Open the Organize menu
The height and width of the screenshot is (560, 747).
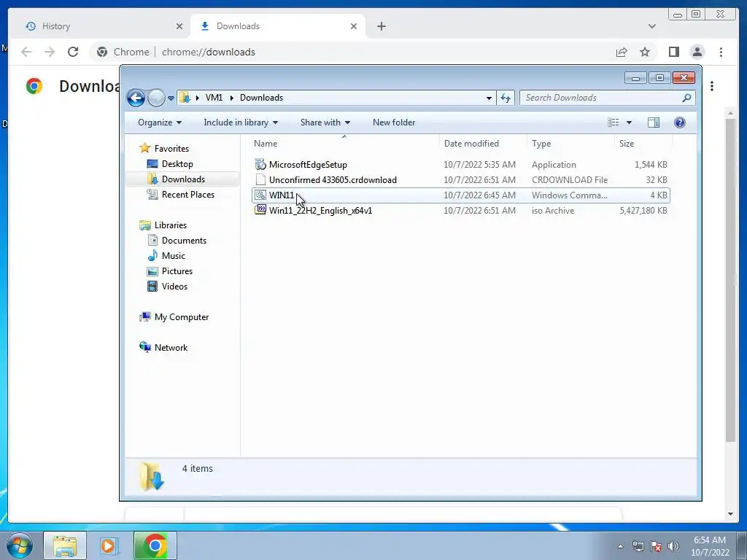tap(160, 122)
